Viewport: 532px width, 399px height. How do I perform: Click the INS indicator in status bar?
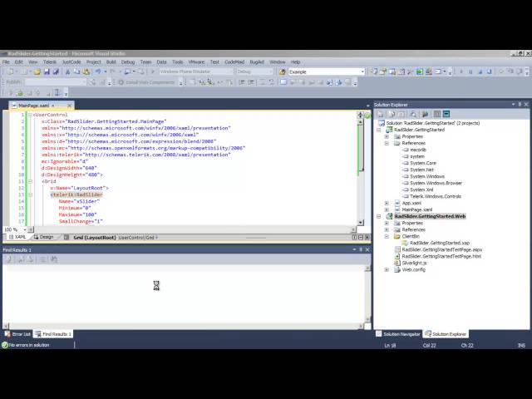coord(521,346)
